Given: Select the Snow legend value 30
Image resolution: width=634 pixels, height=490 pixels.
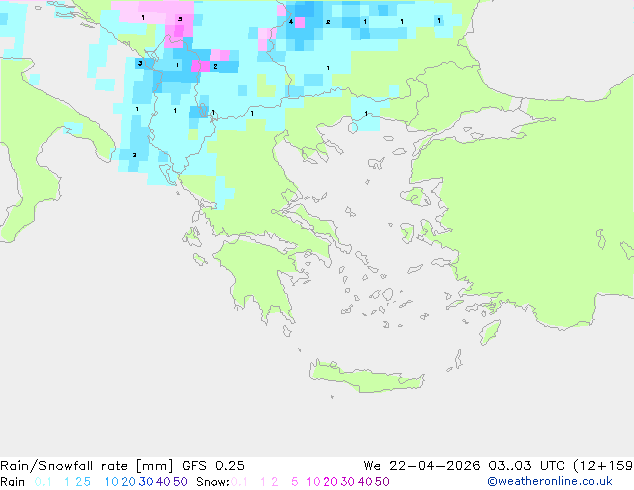Looking at the screenshot, I should point(348,482).
